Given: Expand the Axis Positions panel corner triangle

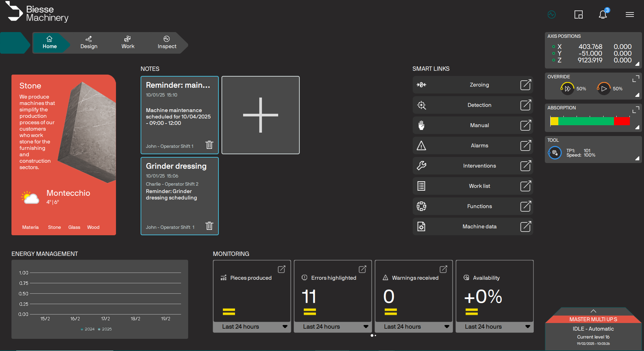Looking at the screenshot, I should pyautogui.click(x=638, y=63).
